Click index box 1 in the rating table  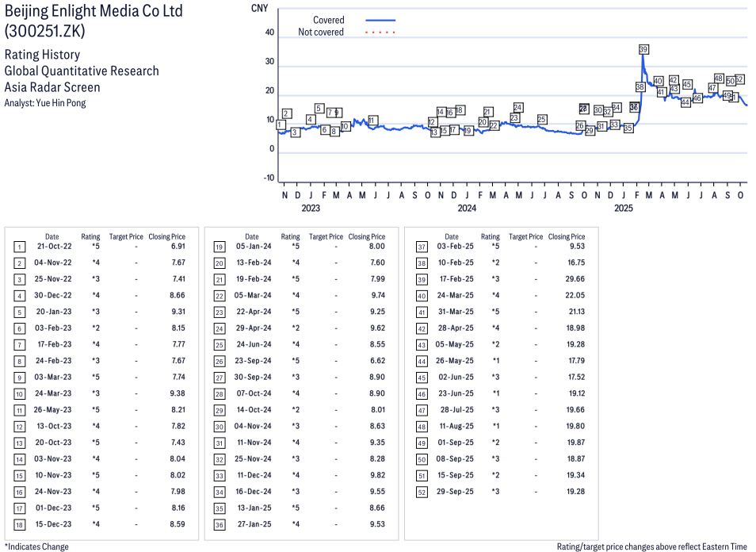point(19,247)
